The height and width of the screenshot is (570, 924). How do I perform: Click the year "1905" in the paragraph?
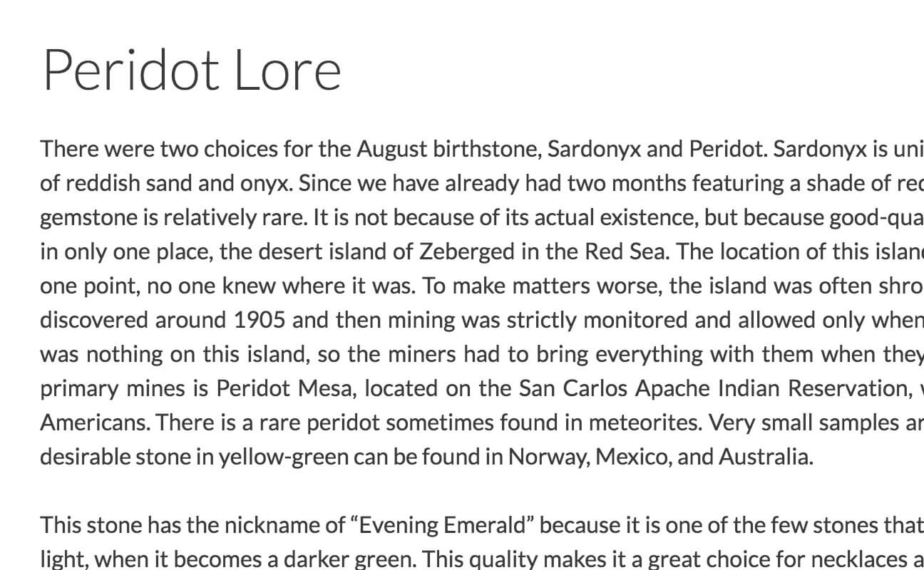[x=260, y=321]
